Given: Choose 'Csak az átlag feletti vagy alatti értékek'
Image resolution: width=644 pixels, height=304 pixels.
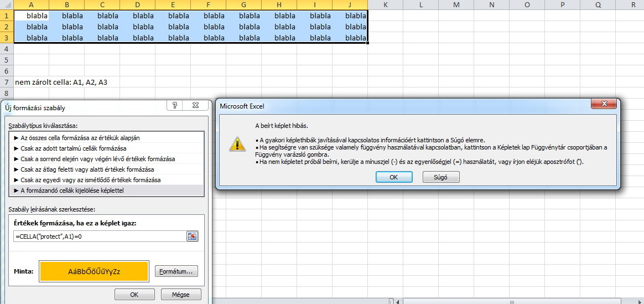Looking at the screenshot, I should tap(106, 169).
